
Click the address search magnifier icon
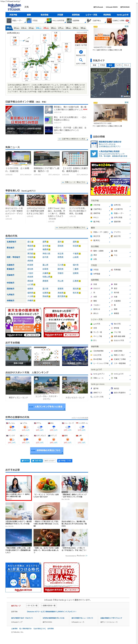point(81,60)
